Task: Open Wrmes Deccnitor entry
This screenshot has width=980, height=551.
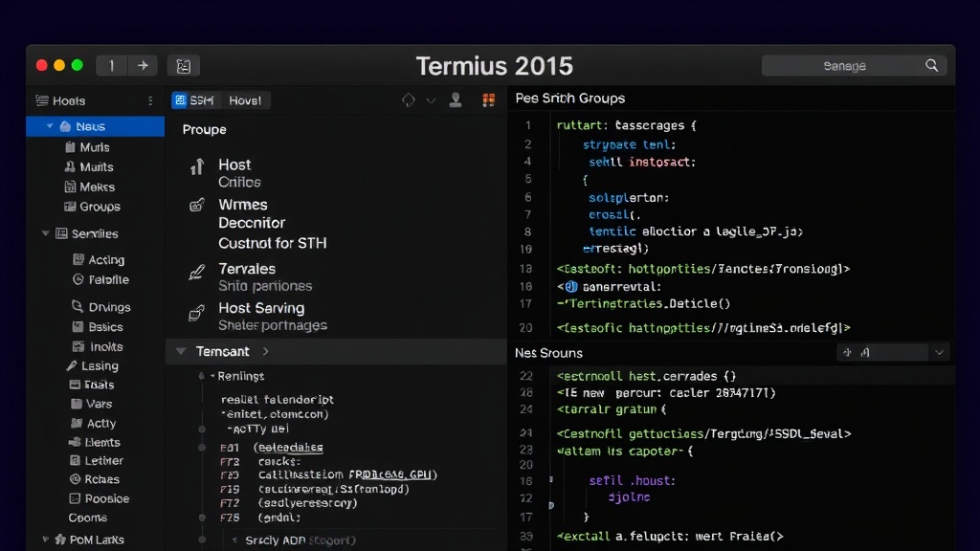Action: 252,213
